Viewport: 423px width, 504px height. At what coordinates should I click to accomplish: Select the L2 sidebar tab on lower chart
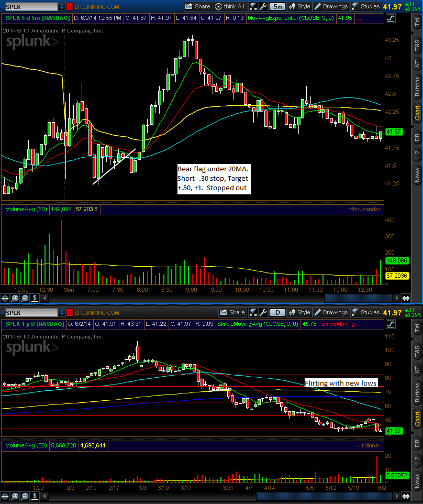pos(417,461)
